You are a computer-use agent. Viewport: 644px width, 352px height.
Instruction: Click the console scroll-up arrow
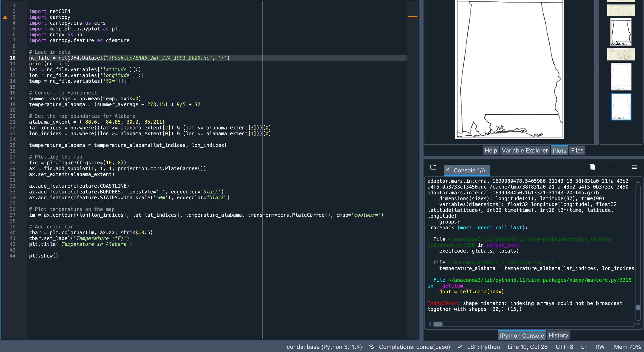tap(638, 182)
